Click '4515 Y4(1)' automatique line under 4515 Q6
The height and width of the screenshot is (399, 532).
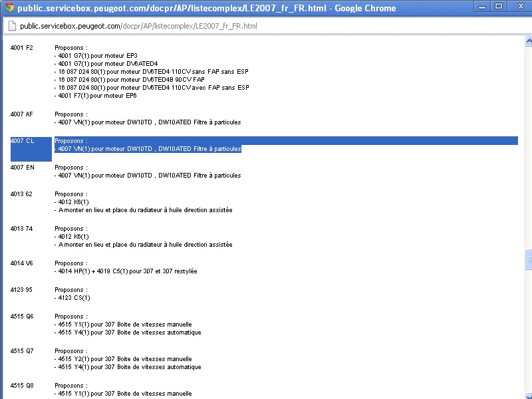coord(128,332)
